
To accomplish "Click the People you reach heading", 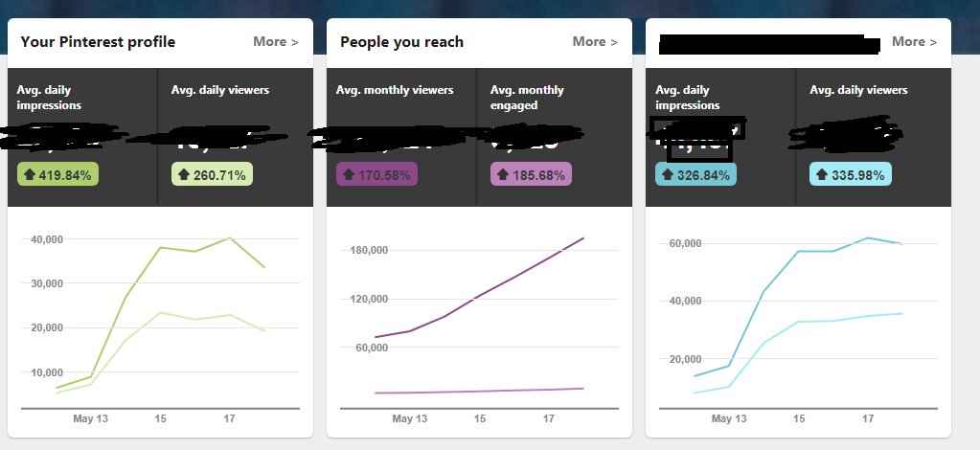I will (402, 42).
